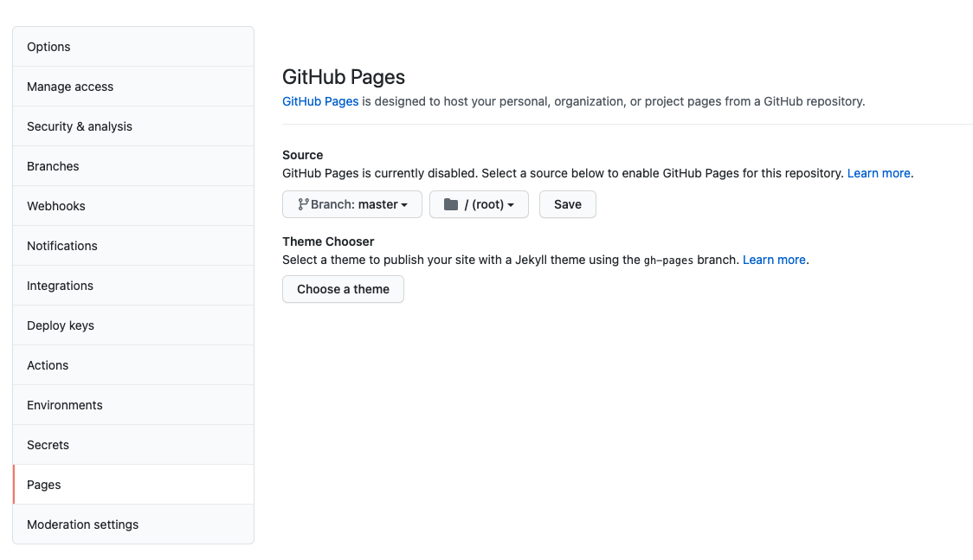
Task: Expand the Branch: master dropdown
Action: [351, 204]
